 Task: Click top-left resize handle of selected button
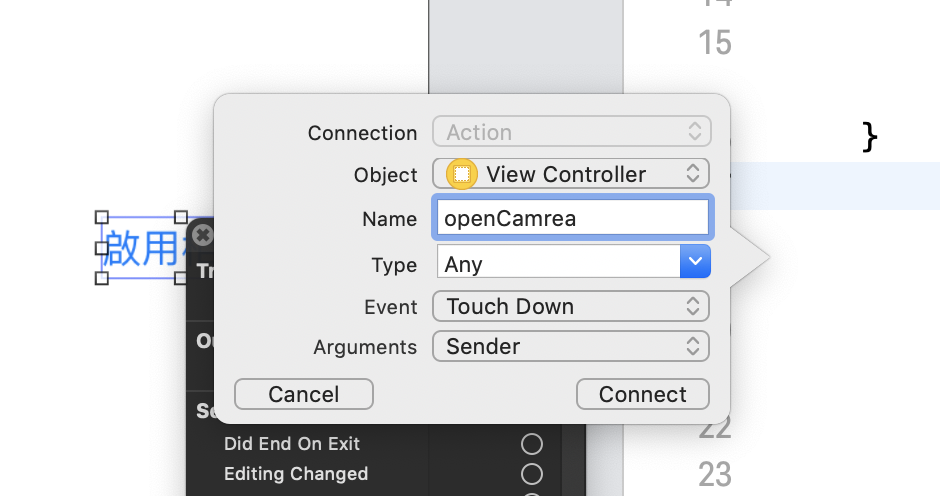[x=101, y=217]
